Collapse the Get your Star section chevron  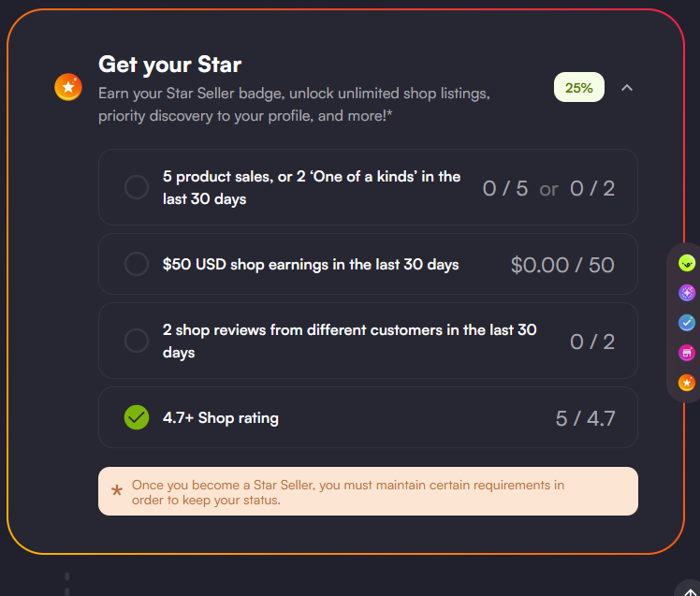point(627,88)
